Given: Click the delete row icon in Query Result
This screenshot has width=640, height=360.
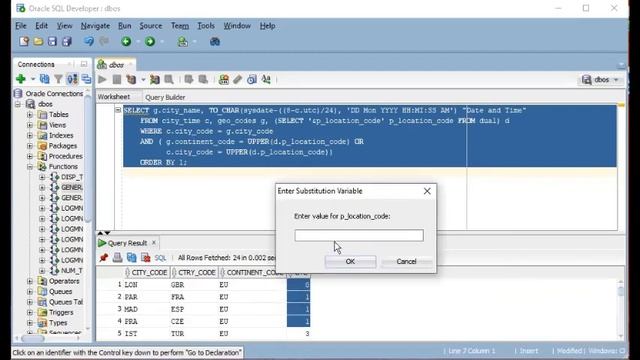Looking at the screenshot, I should point(146,258).
